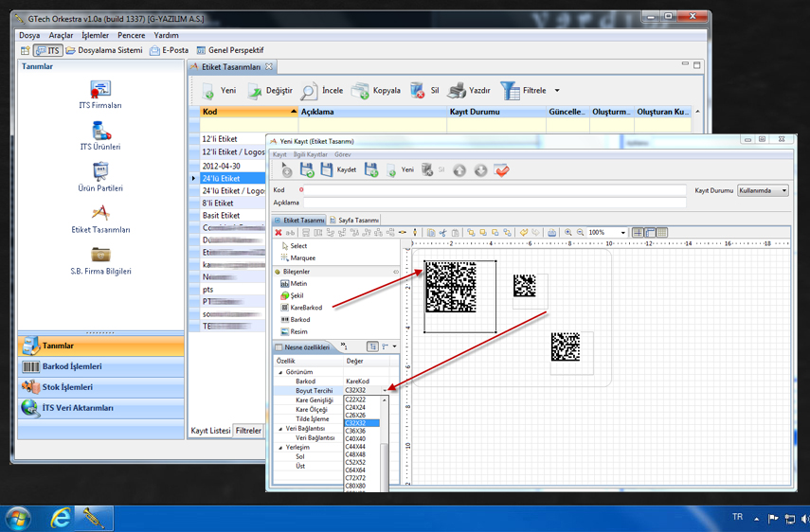Open the 100% zoom level dropdown
This screenshot has height=532, width=810.
click(x=622, y=233)
